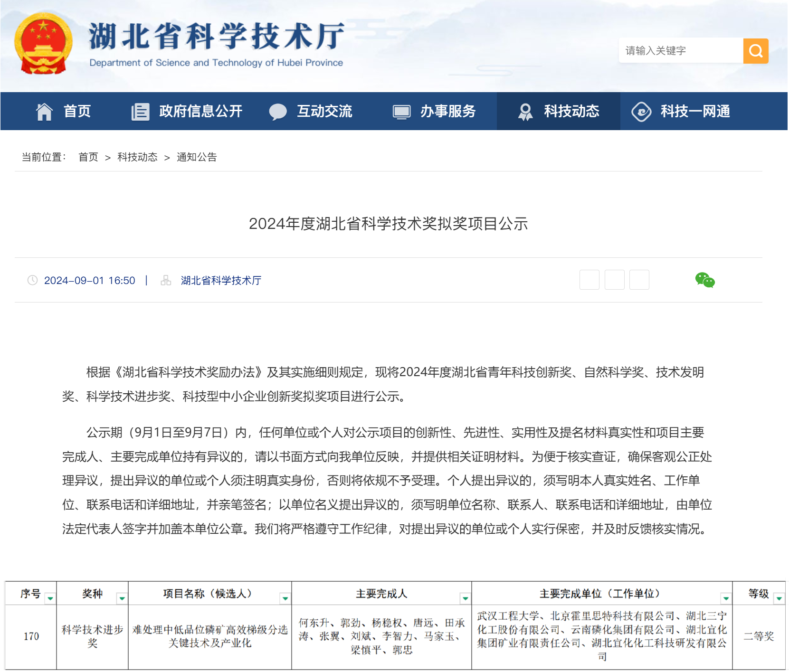
Task: Click the badge icon beside 科技动态
Action: point(525,112)
